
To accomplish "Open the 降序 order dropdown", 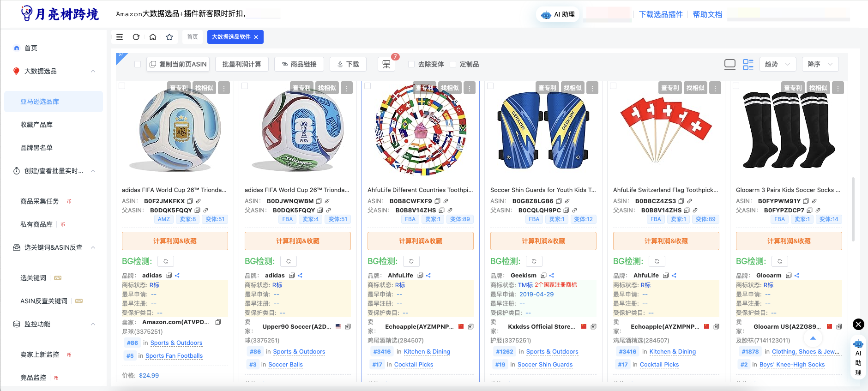I will [820, 64].
